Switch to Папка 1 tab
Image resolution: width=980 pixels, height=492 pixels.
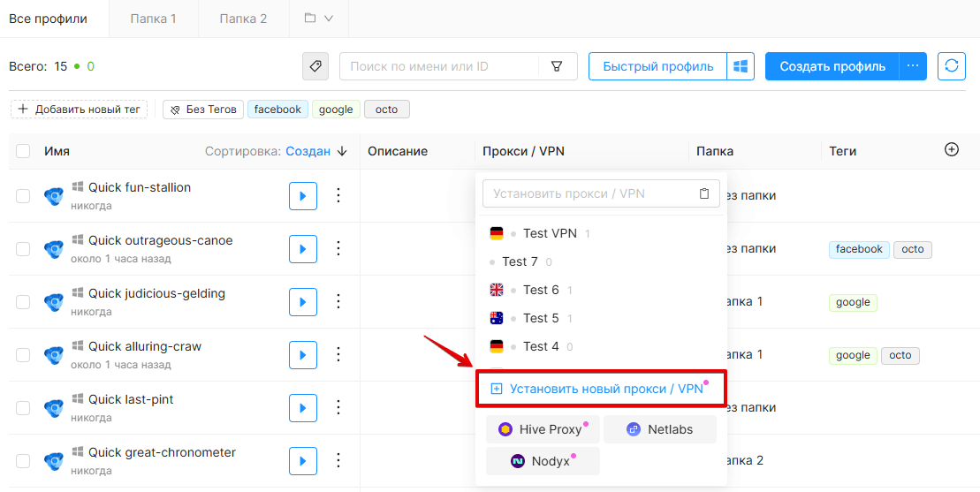153,19
